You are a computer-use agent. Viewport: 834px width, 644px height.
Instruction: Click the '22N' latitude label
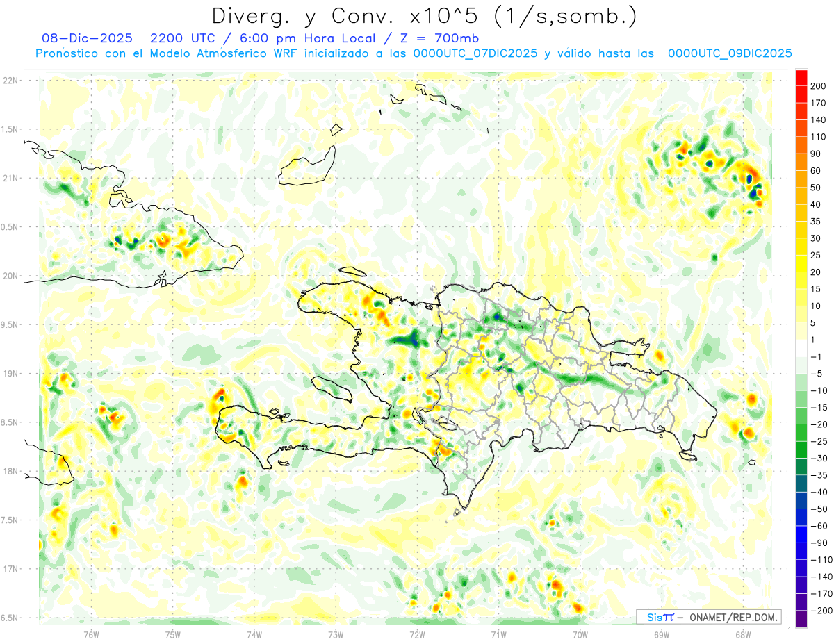pyautogui.click(x=10, y=80)
